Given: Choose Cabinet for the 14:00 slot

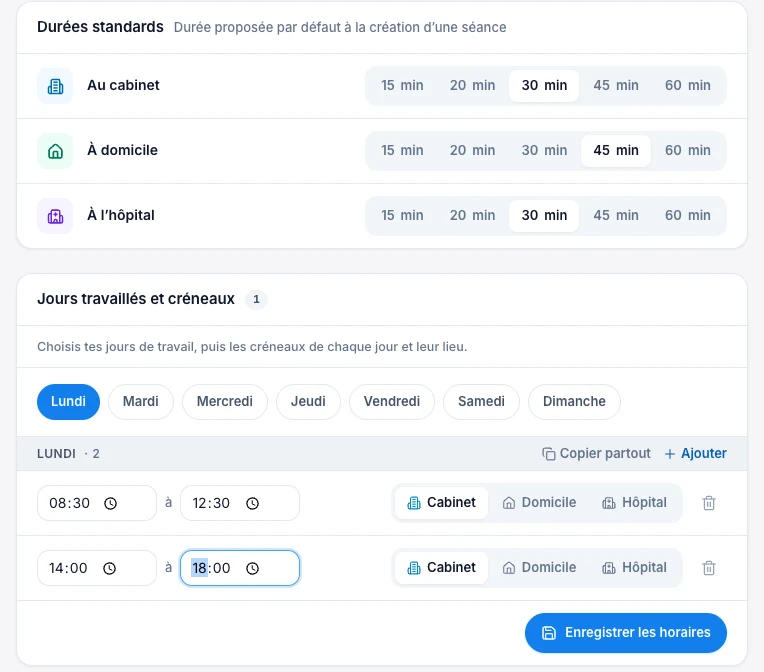Looking at the screenshot, I should tap(441, 568).
